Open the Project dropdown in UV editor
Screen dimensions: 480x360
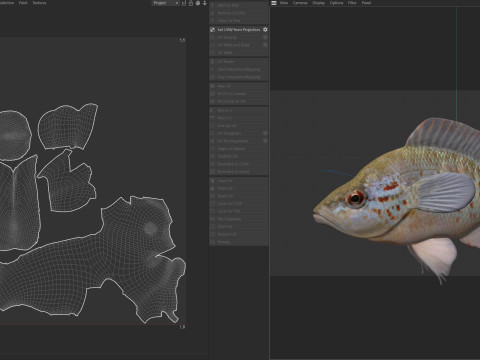tap(166, 3)
